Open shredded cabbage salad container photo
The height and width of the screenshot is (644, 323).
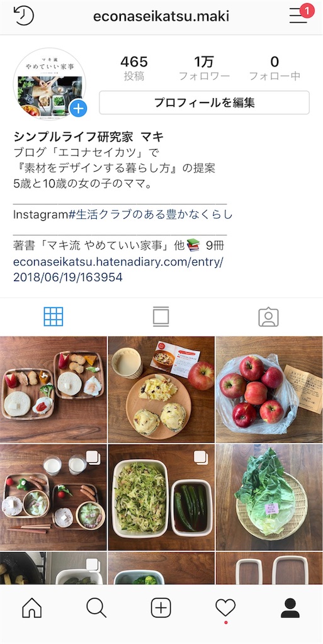coord(161,497)
